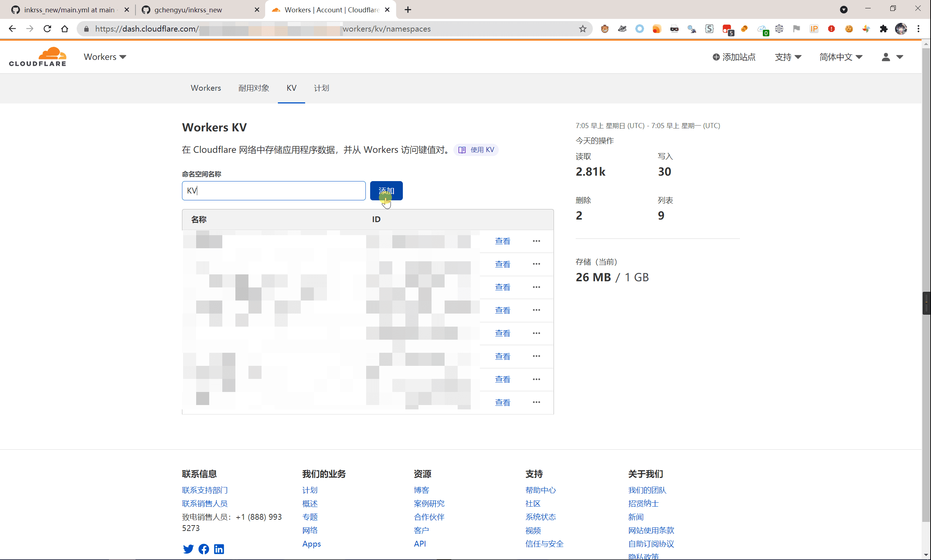Bookmark page with star icon
This screenshot has height=560, width=931.
click(582, 29)
